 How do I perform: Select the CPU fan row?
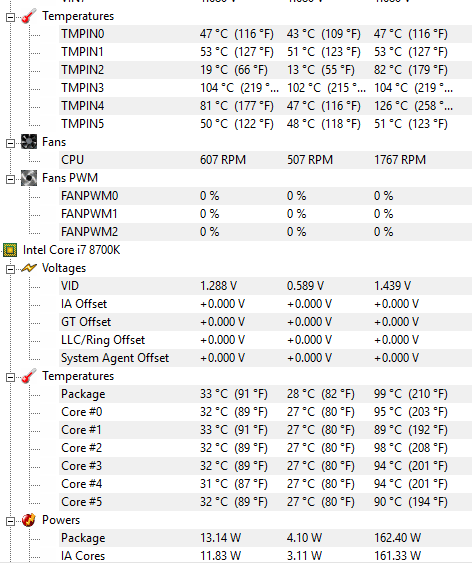266,160
